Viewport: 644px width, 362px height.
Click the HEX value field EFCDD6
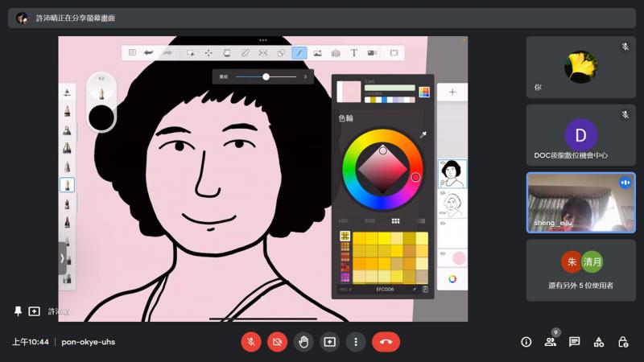click(x=385, y=290)
